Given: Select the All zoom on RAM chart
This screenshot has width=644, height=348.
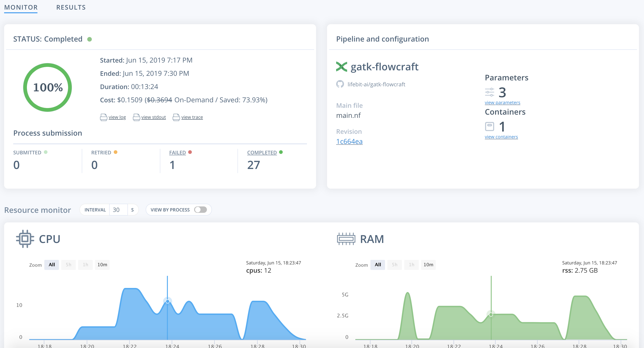Looking at the screenshot, I should pos(377,264).
